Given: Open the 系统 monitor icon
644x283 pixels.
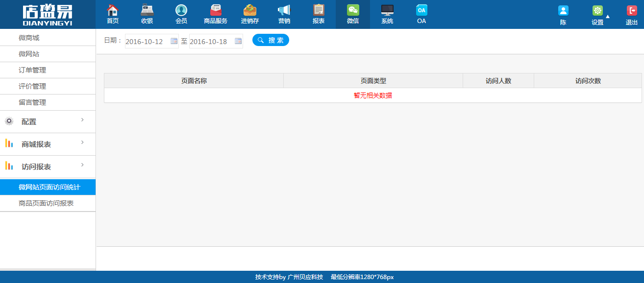Looking at the screenshot, I should pyautogui.click(x=387, y=11).
